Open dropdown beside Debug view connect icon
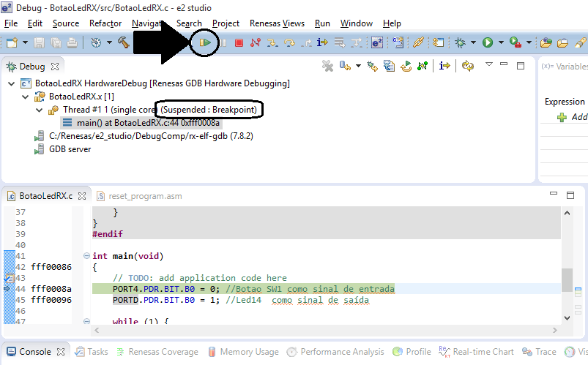 point(358,66)
